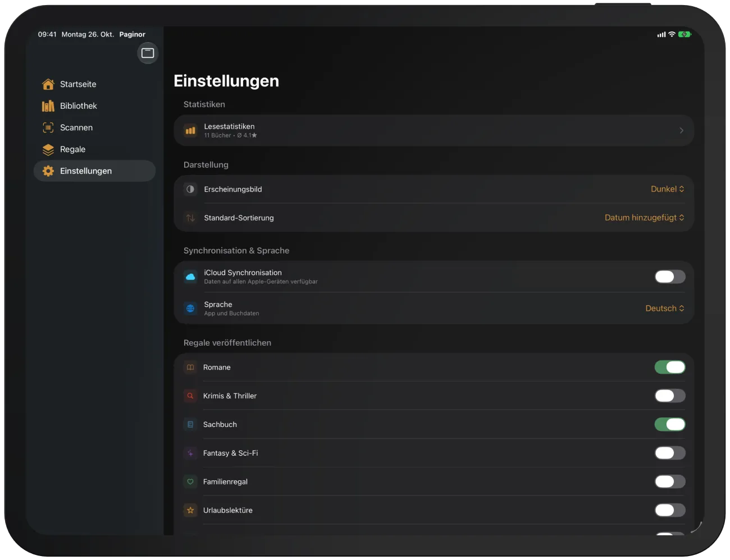Open the Lesestatistiken row
730x560 pixels.
434,131
